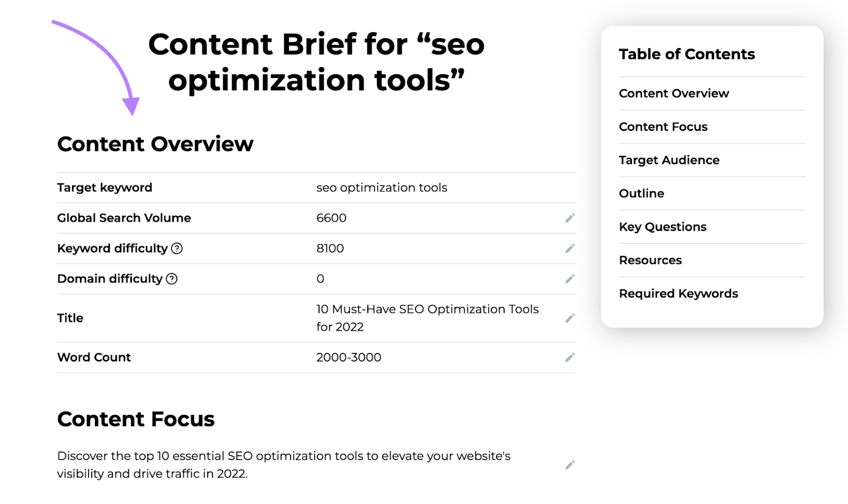Viewport: 848px width, 504px height.
Task: Click the edit pencil beside Title
Action: tap(570, 318)
